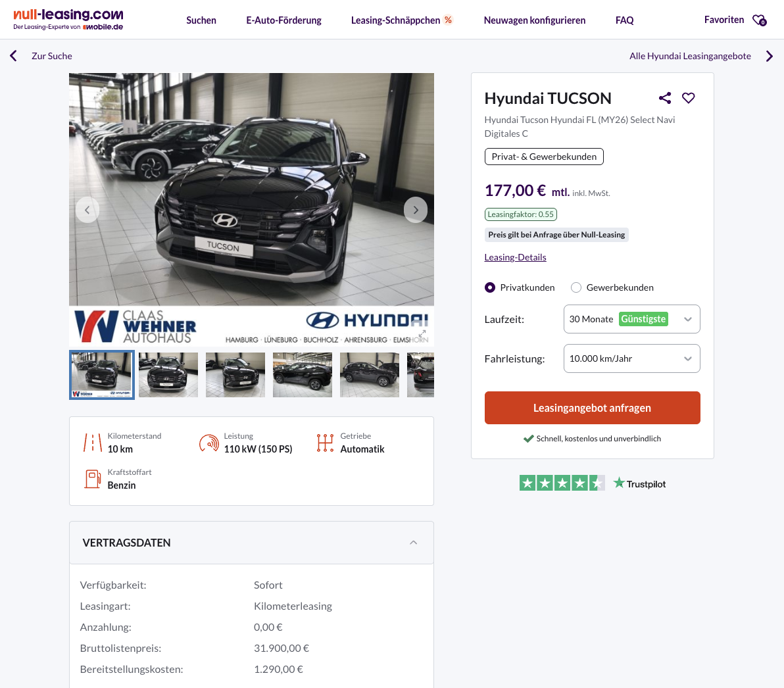This screenshot has width=784, height=688.
Task: Show previous car photo with left arrow
Action: tap(87, 210)
